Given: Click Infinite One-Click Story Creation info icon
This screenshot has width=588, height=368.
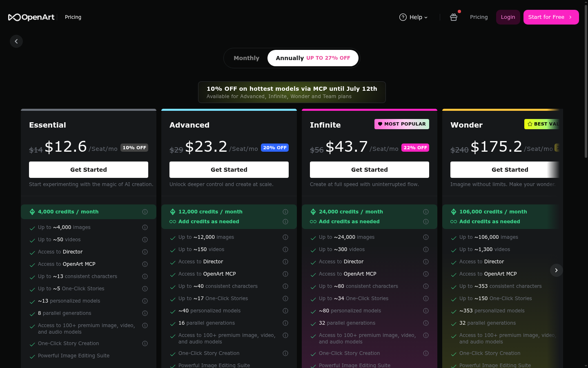Looking at the screenshot, I should (x=426, y=353).
